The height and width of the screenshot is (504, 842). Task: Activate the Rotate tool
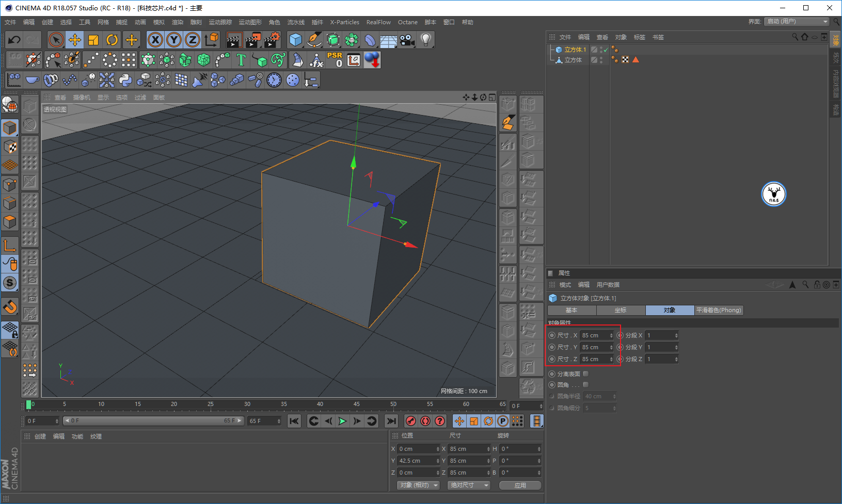pos(112,40)
